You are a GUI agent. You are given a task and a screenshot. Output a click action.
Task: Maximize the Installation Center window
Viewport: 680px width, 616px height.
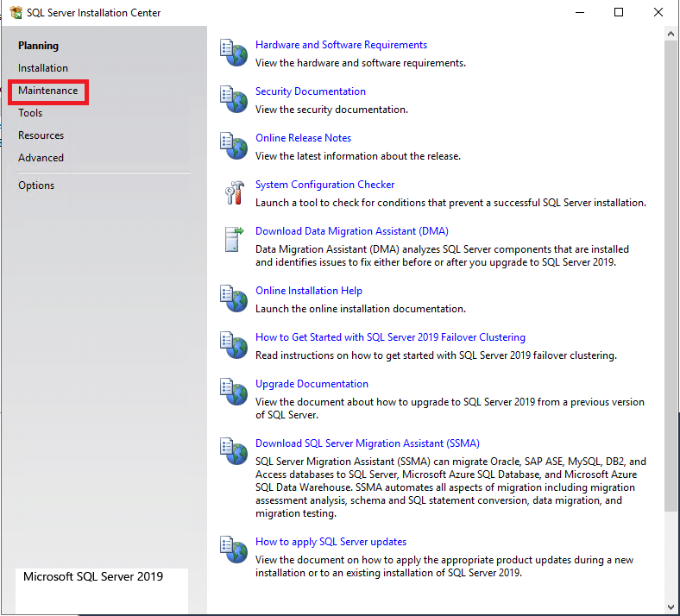pos(619,13)
